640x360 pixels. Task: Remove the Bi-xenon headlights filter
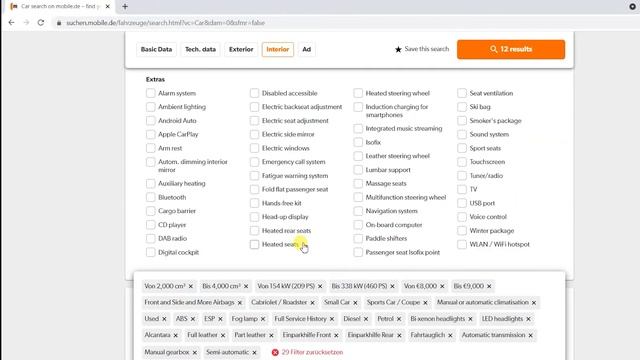pyautogui.click(x=470, y=319)
